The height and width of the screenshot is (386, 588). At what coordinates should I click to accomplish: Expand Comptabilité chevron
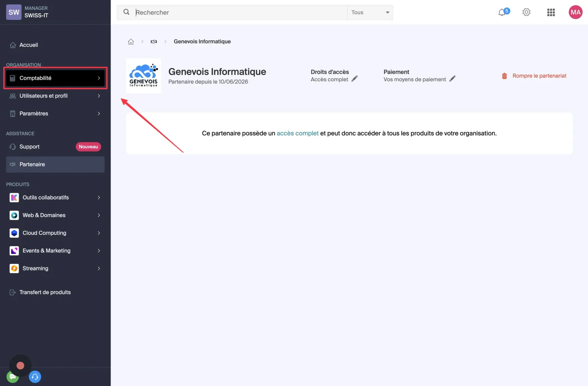pyautogui.click(x=99, y=78)
